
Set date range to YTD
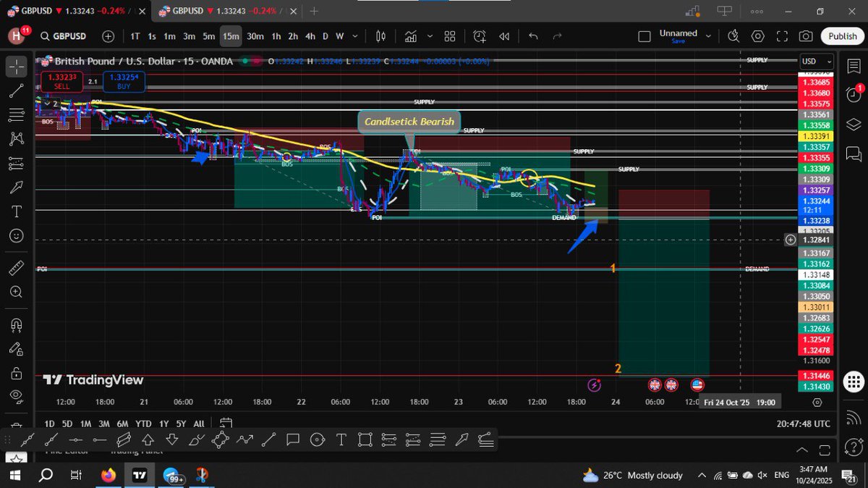coord(142,424)
